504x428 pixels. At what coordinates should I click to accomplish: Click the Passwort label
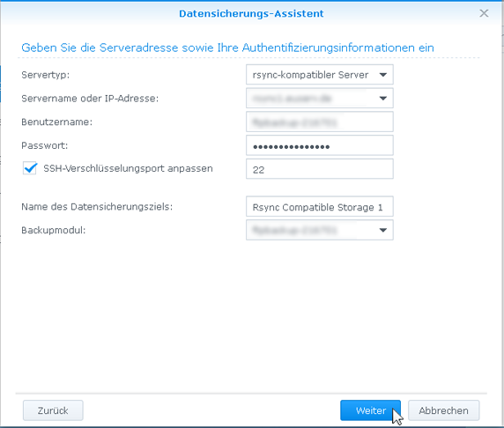tap(45, 145)
